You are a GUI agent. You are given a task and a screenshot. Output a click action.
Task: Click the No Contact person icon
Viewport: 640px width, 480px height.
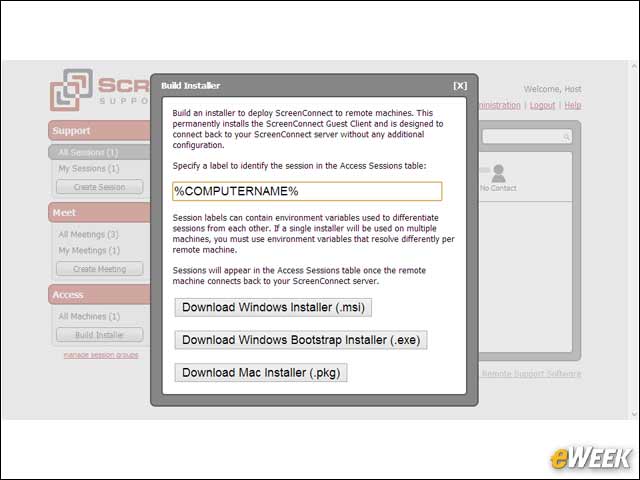tap(498, 173)
